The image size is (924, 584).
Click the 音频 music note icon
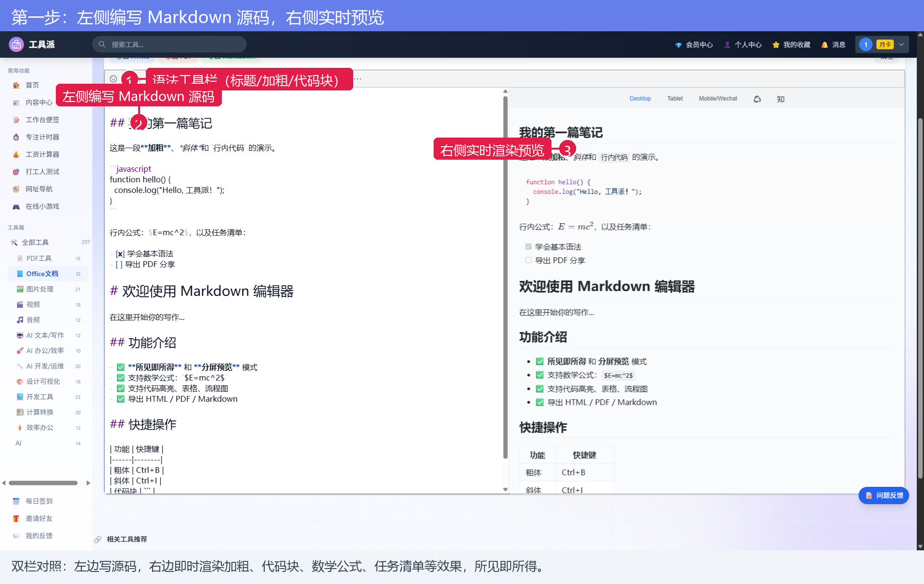pos(20,320)
